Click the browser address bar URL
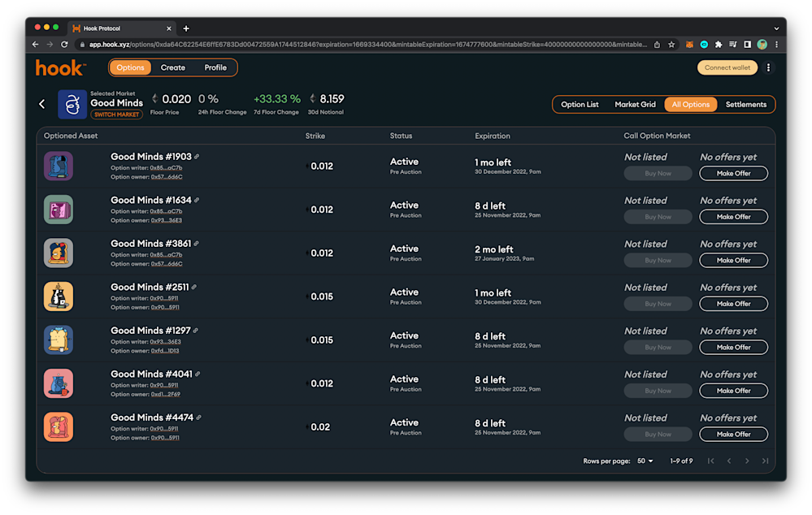Image resolution: width=812 pixels, height=515 pixels. [367, 45]
